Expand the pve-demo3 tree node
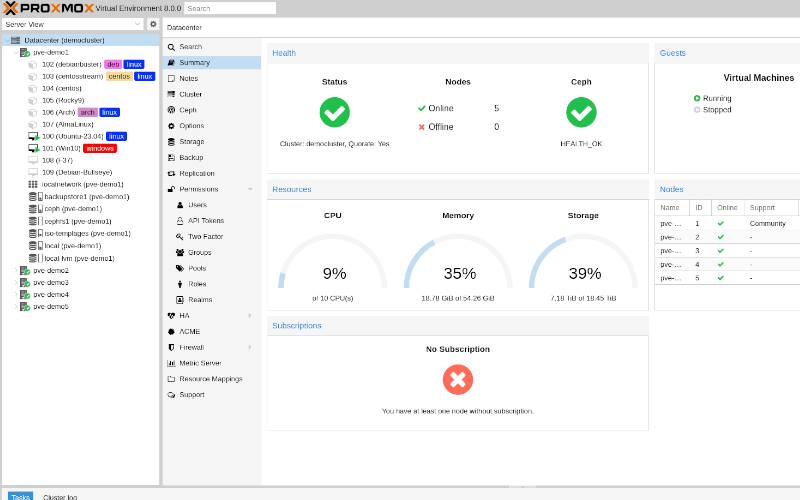 pyautogui.click(x=16, y=283)
